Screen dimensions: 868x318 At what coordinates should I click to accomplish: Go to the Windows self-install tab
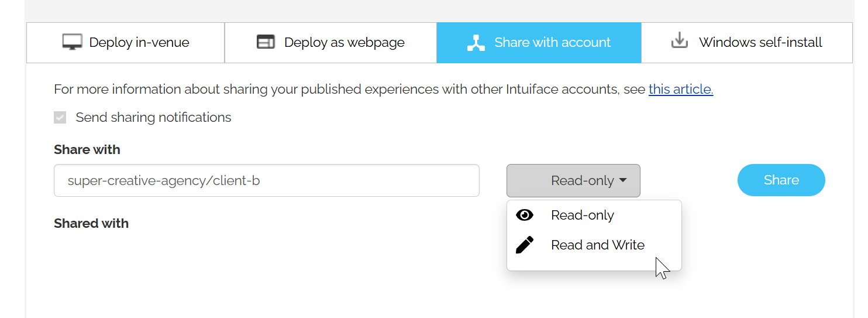(747, 42)
